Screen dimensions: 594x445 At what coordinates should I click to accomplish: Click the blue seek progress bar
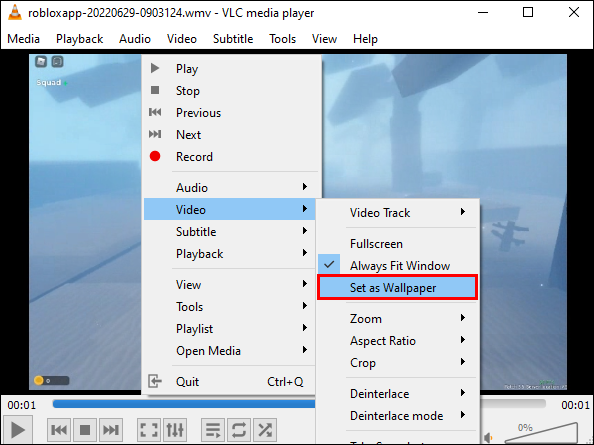coord(184,404)
